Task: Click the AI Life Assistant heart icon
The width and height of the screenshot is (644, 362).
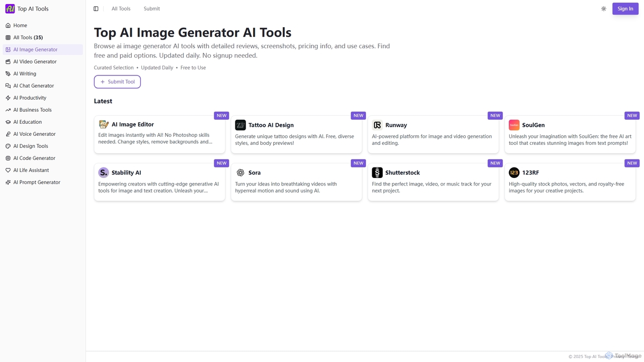Action: click(x=8, y=170)
